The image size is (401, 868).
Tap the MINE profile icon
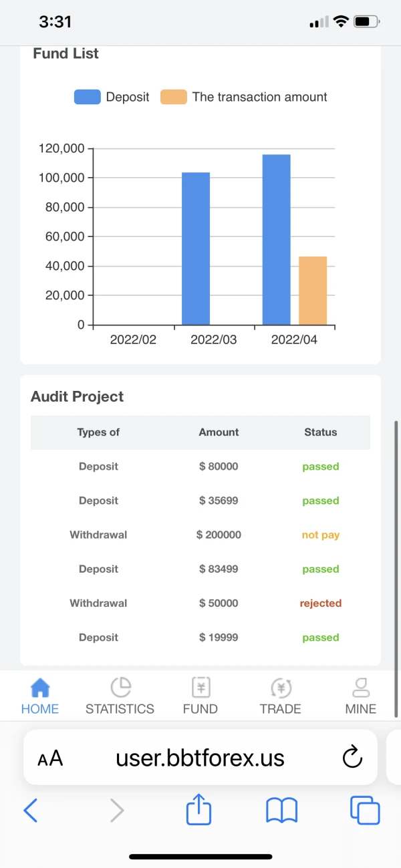click(x=361, y=687)
